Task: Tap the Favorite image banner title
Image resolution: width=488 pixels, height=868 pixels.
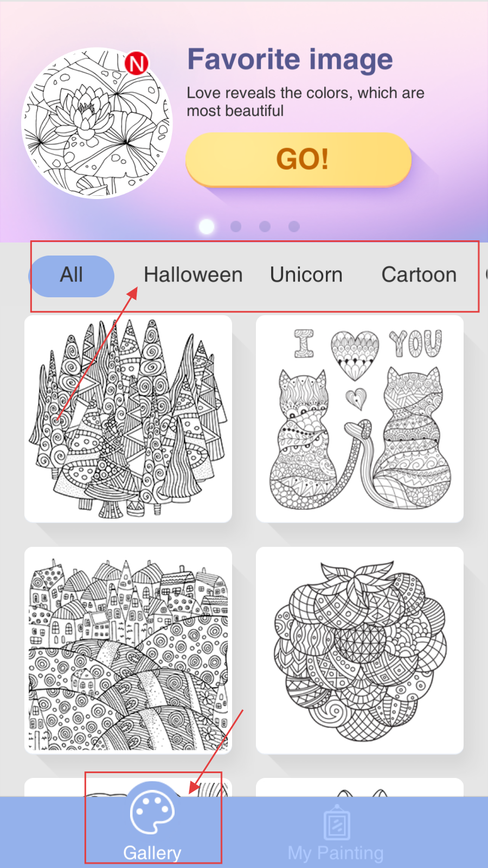Action: coord(290,60)
